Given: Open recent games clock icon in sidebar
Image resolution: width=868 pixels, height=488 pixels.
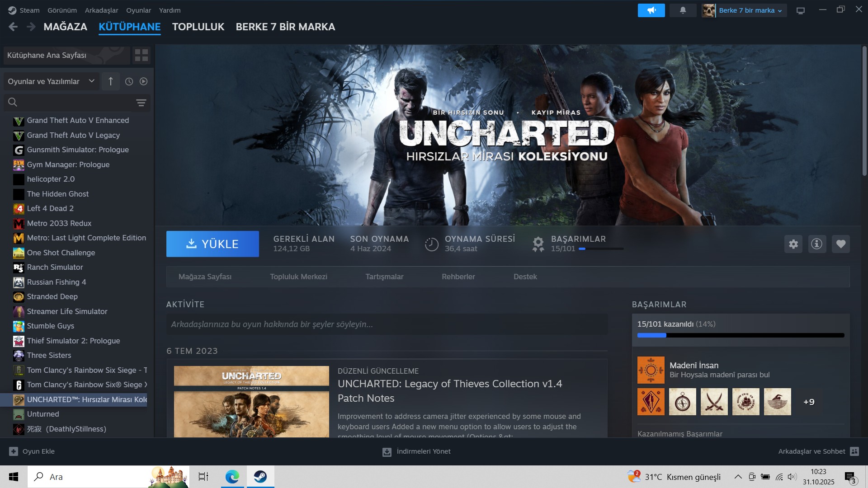Looking at the screenshot, I should pyautogui.click(x=129, y=81).
